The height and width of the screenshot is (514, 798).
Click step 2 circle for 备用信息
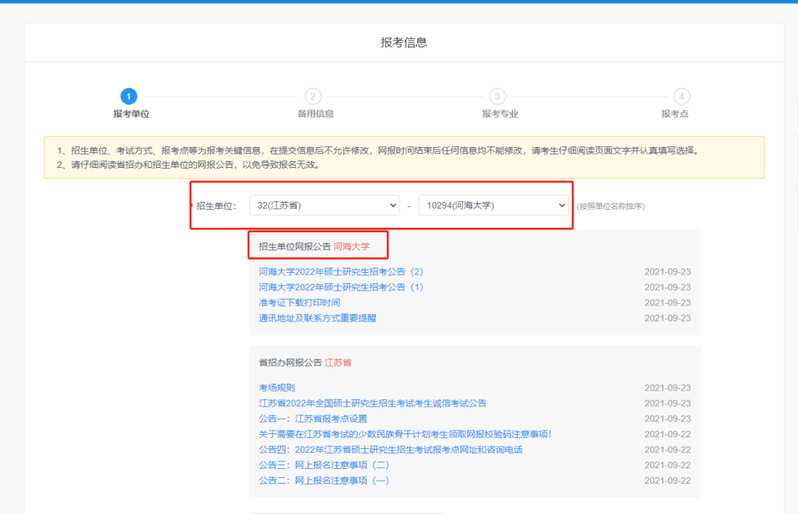313,96
